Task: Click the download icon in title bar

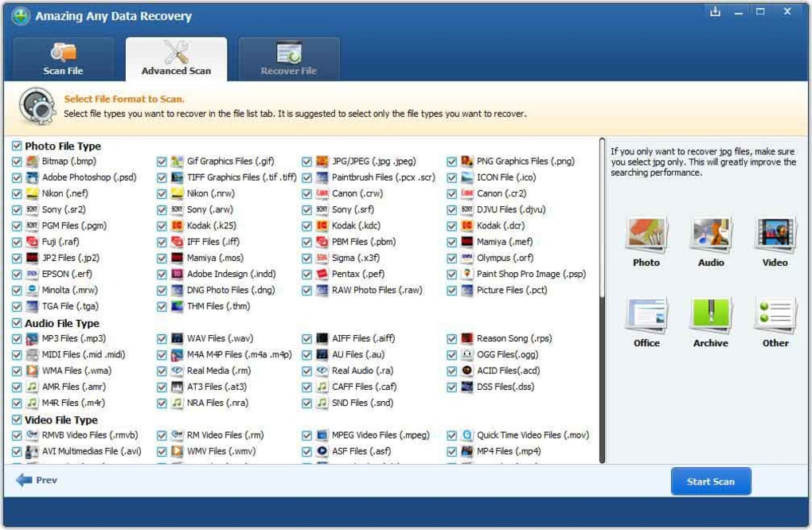Action: click(714, 11)
